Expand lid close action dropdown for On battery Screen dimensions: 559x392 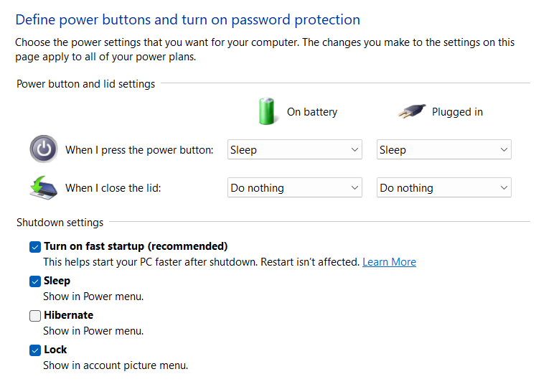click(x=294, y=188)
